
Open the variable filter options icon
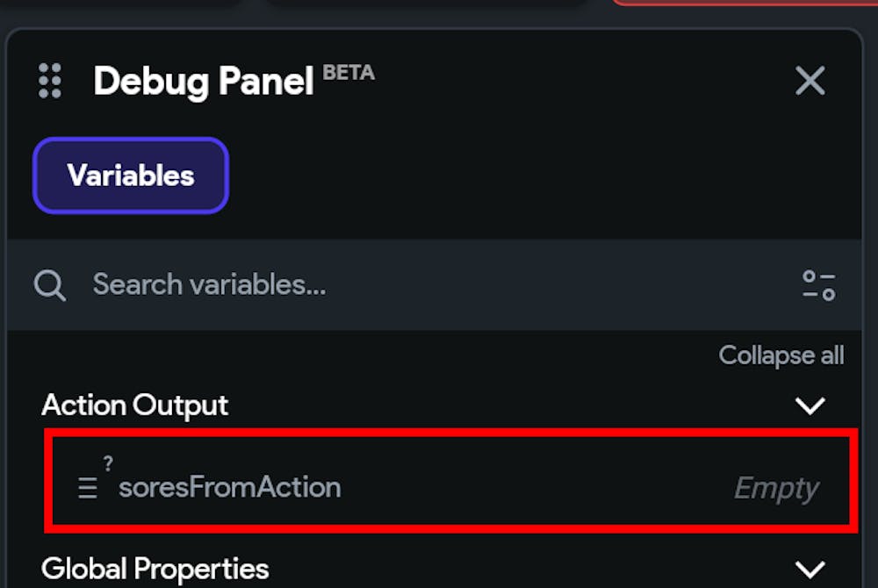tap(818, 284)
